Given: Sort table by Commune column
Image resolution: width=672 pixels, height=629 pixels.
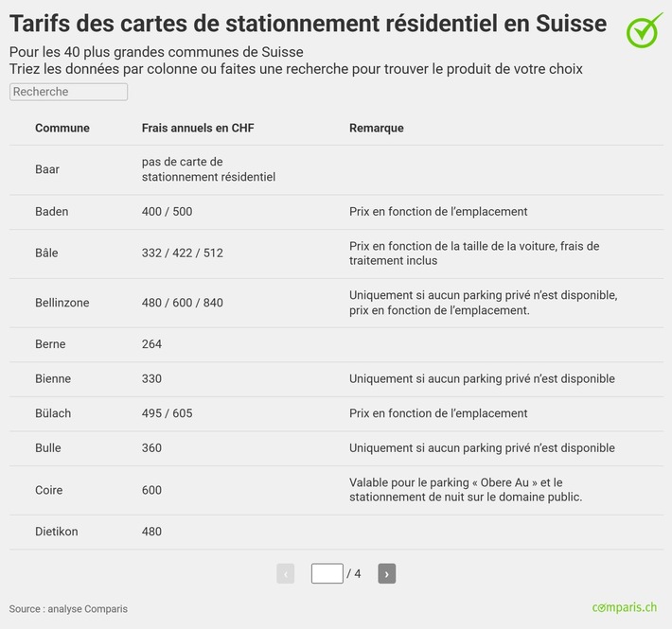Looking at the screenshot, I should point(62,129).
